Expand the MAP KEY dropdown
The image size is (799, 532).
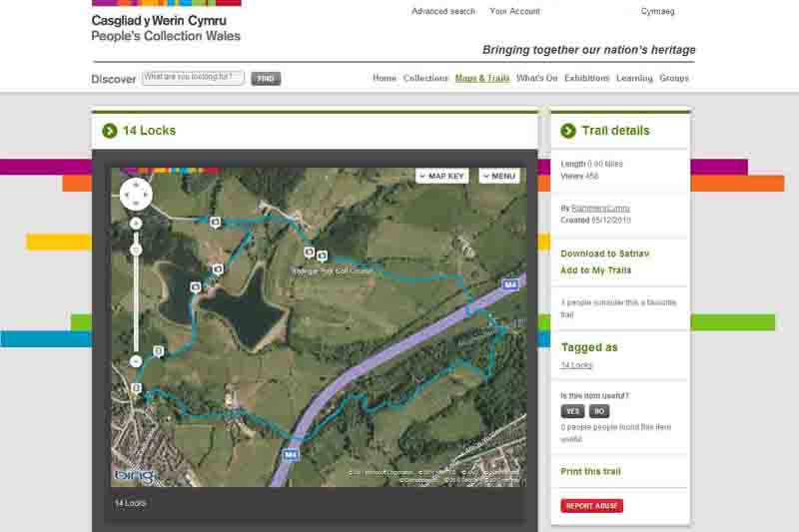click(441, 176)
